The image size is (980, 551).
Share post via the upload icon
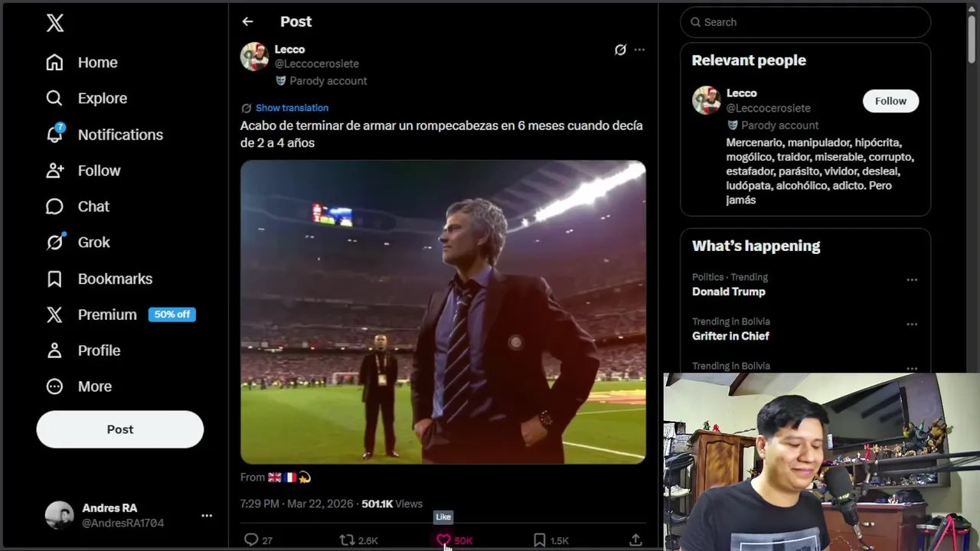(635, 540)
